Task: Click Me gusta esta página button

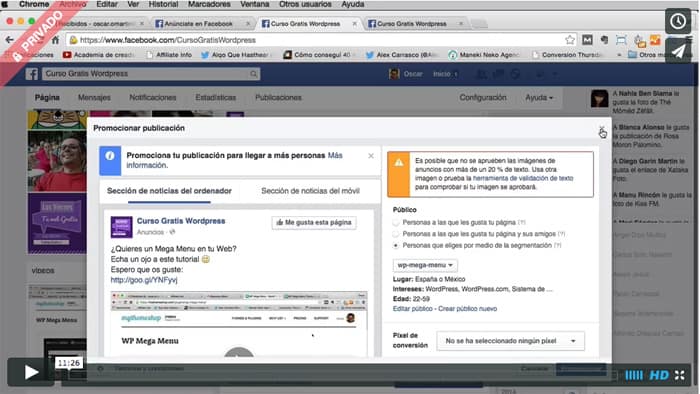Action: click(x=314, y=222)
